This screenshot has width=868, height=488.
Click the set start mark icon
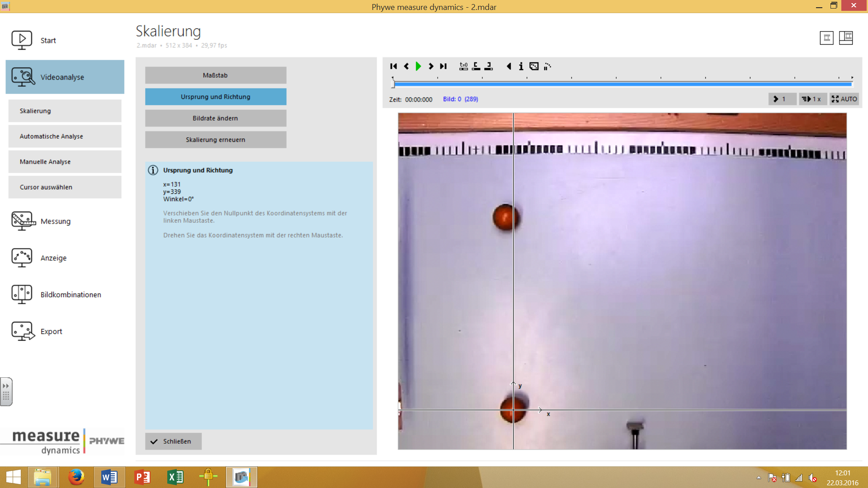click(x=476, y=66)
